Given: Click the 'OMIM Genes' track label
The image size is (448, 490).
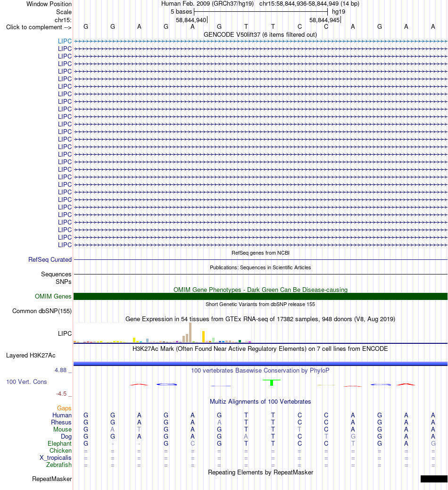Looking at the screenshot, I should coord(53,297).
